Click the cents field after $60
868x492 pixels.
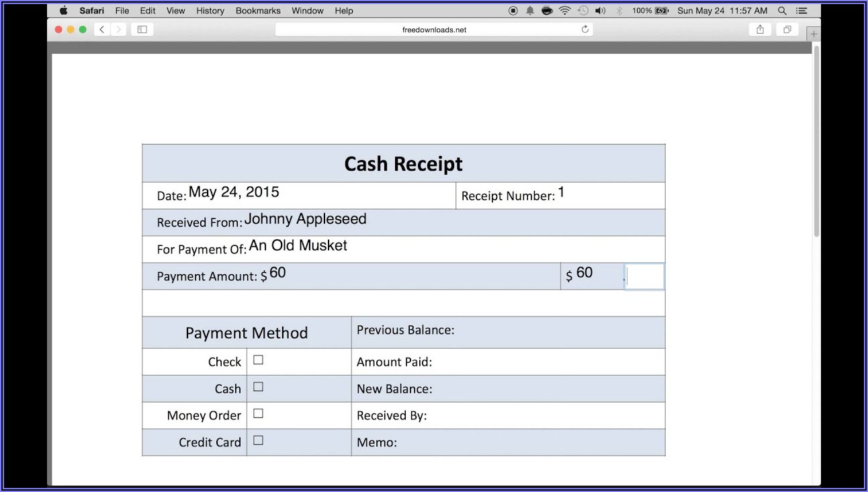point(645,276)
